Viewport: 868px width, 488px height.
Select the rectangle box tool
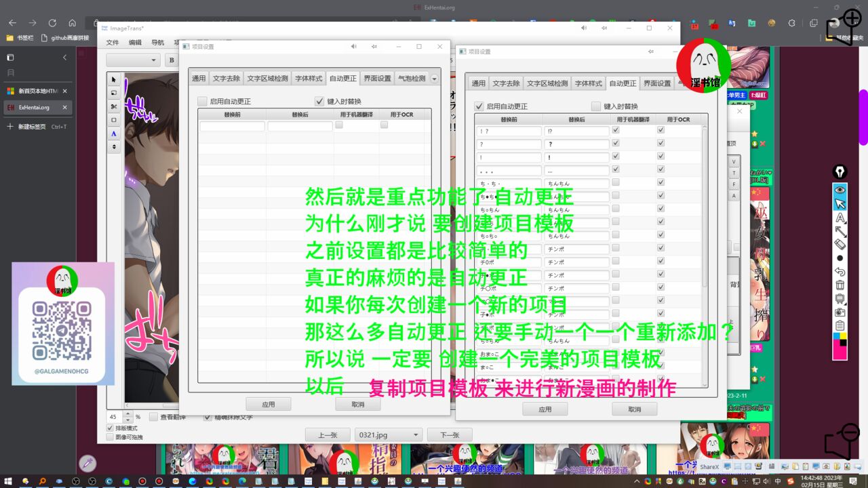(x=113, y=120)
